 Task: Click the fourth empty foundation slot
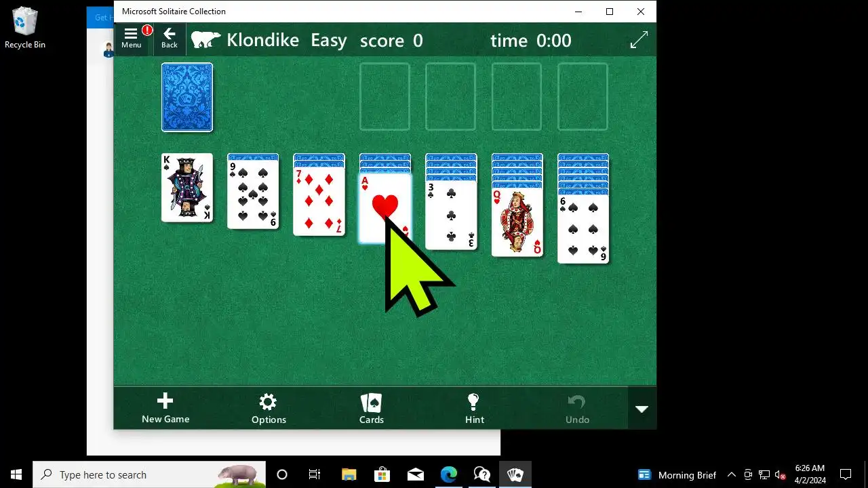coord(583,97)
